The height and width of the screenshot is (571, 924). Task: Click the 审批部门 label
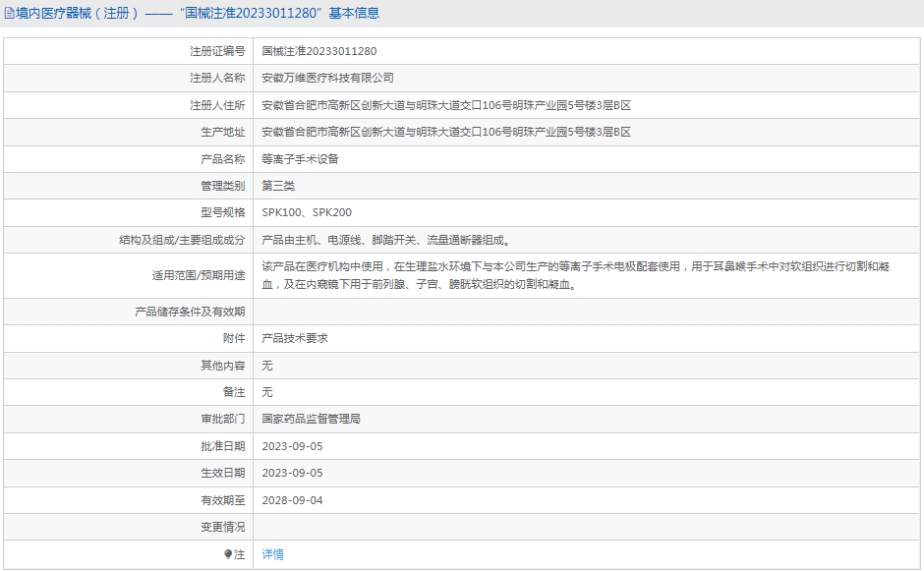pos(223,419)
